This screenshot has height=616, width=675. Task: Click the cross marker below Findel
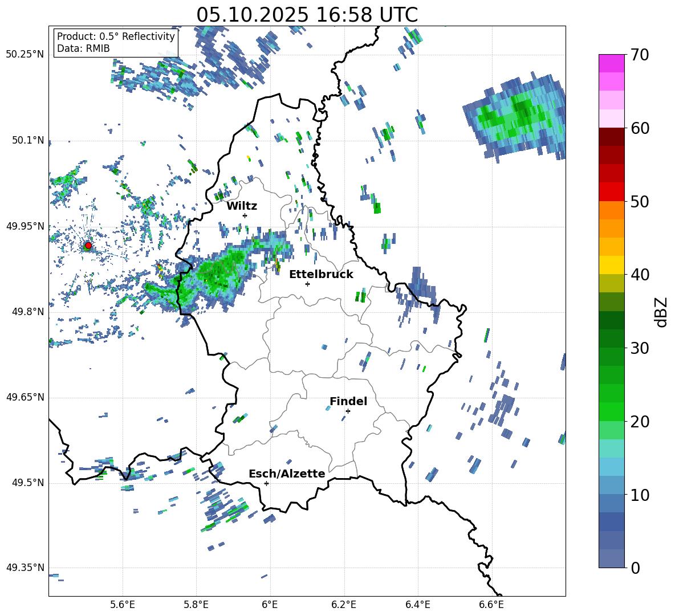[x=348, y=411]
